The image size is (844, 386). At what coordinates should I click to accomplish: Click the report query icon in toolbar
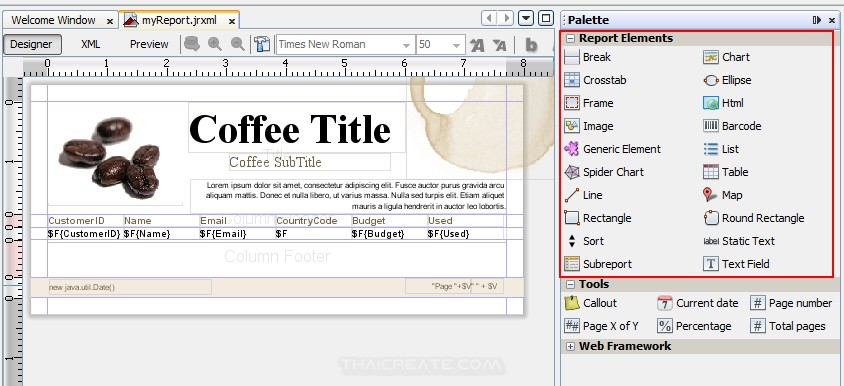tap(192, 44)
